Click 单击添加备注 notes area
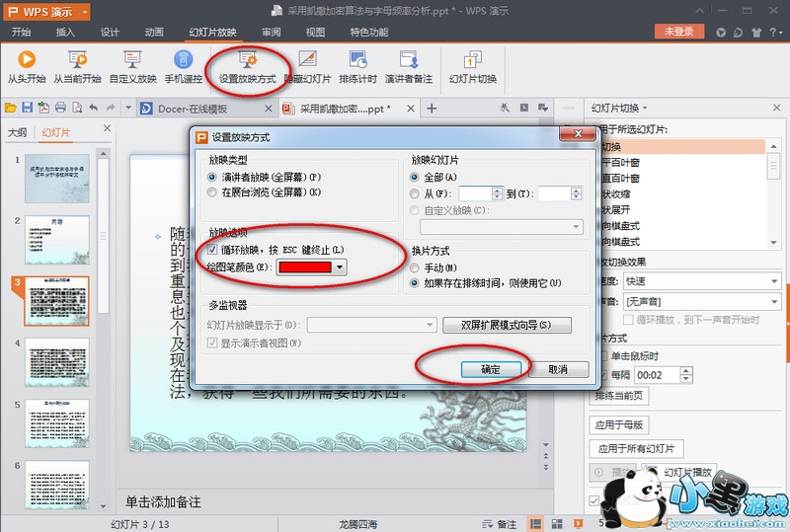This screenshot has height=532, width=790. [163, 501]
